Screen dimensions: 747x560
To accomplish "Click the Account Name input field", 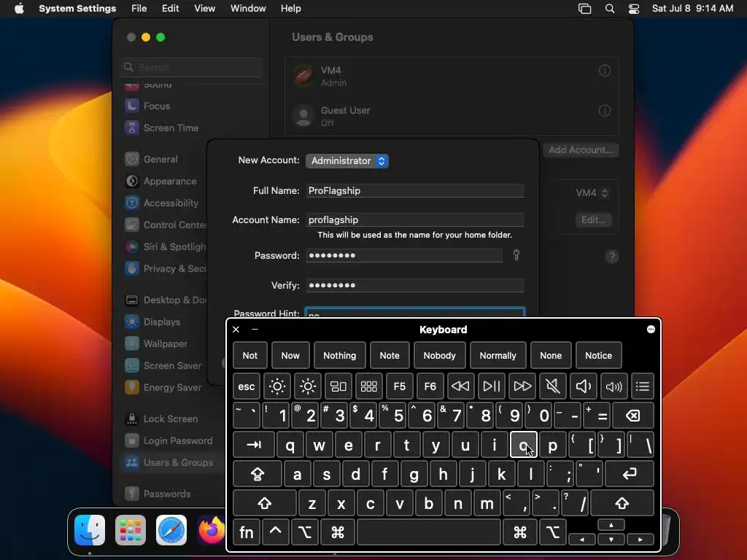I will click(415, 219).
